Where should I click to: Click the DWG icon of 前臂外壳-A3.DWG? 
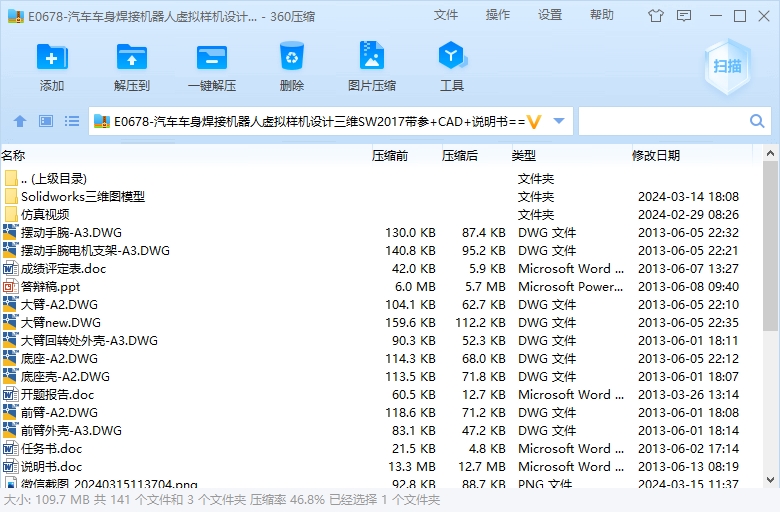tap(10, 430)
